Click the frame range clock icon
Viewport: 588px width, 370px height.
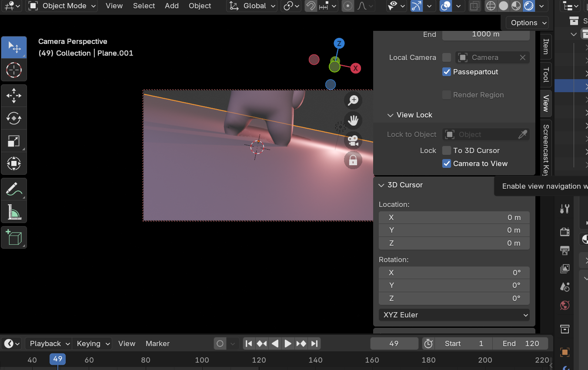coord(428,343)
